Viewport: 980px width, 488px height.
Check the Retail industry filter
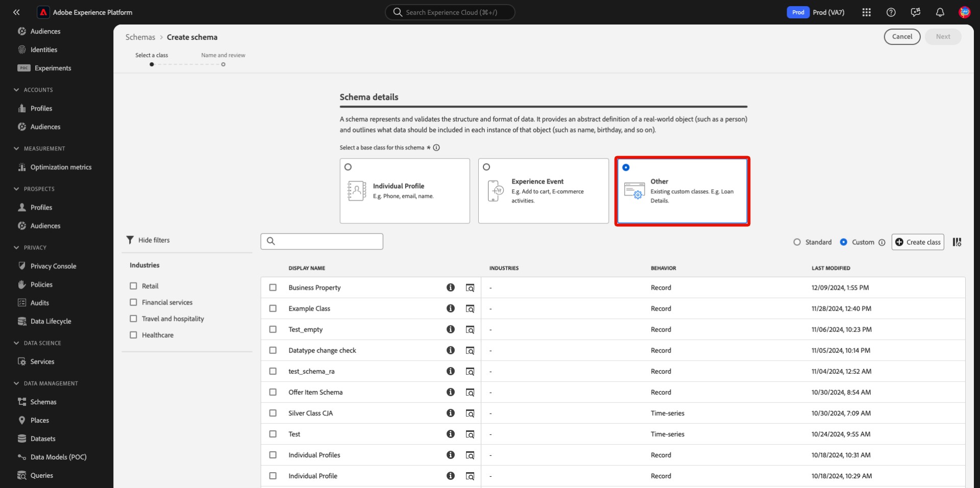(134, 286)
